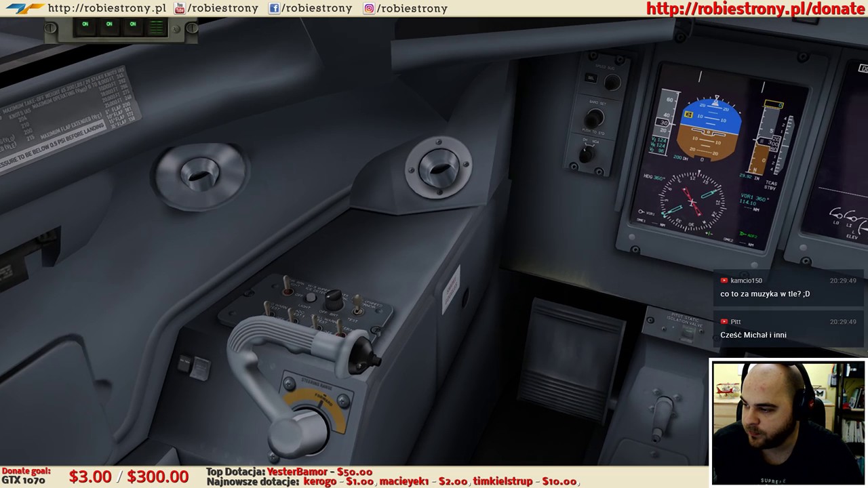Click the ELEV indication on right display
Image resolution: width=868 pixels, height=488 pixels.
[x=852, y=237]
